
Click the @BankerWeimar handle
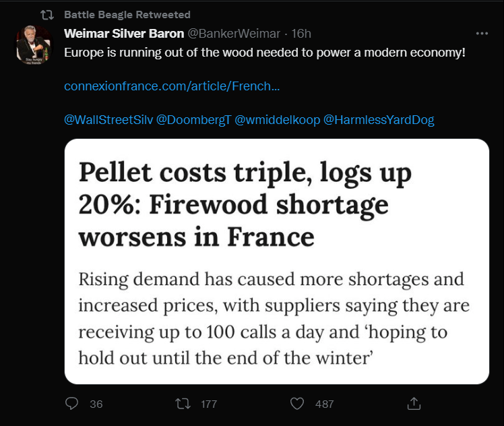234,34
